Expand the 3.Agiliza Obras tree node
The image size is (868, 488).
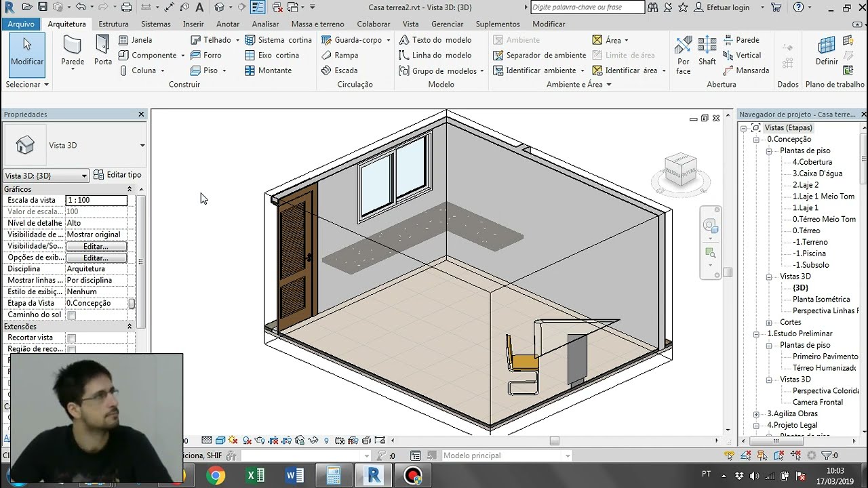point(756,414)
